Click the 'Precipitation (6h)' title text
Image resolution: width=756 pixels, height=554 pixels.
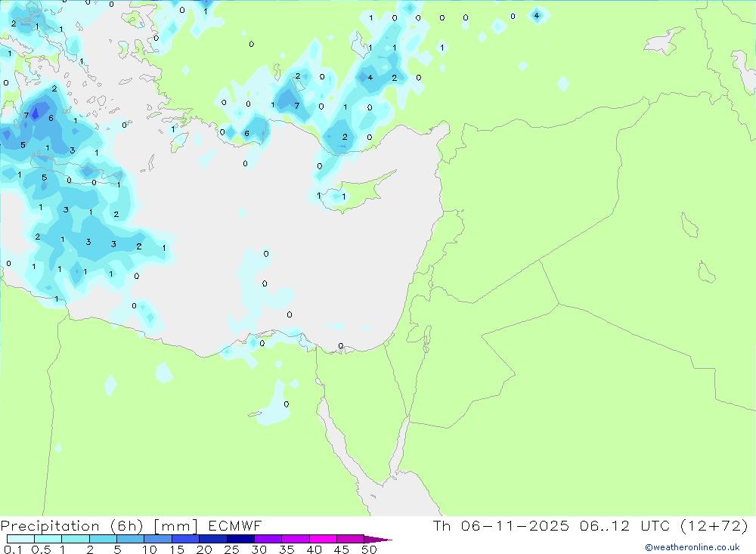coord(72,526)
